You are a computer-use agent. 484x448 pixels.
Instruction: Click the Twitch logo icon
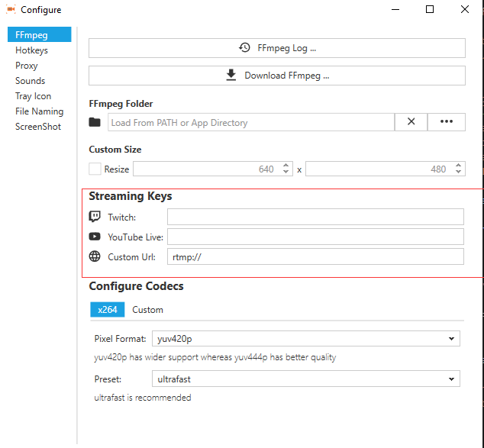[x=95, y=217]
